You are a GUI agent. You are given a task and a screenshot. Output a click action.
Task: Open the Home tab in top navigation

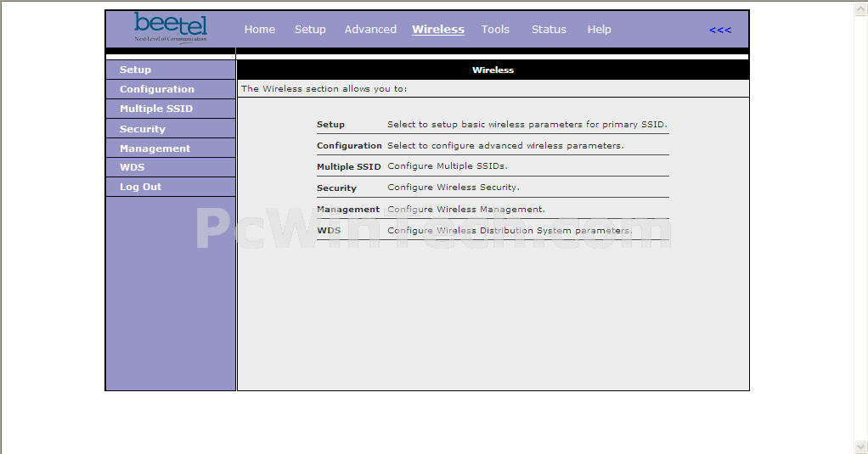[260, 30]
